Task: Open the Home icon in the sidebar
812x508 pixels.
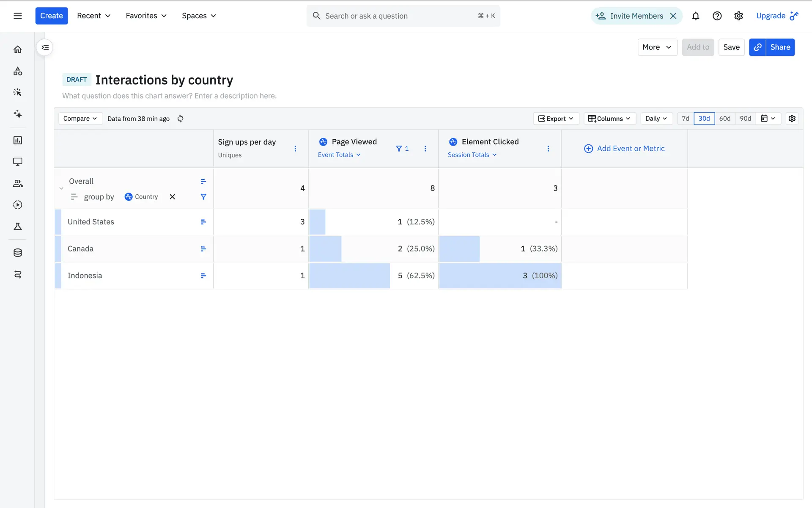Action: pyautogui.click(x=18, y=50)
